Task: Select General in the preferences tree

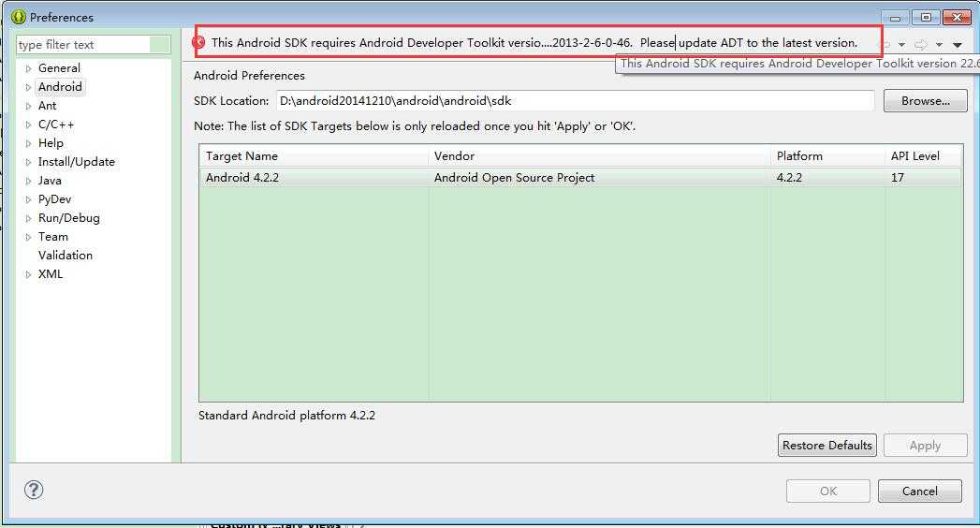Action: [x=59, y=68]
